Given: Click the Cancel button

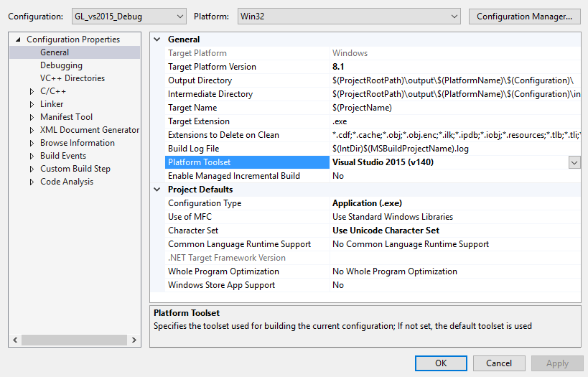Looking at the screenshot, I should coord(499,363).
